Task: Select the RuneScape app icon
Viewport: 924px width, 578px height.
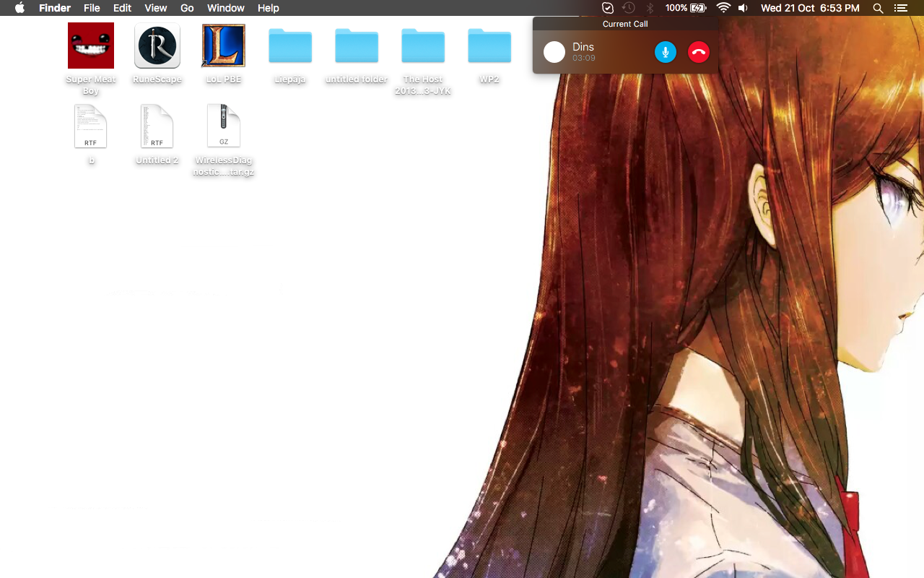Action: point(157,46)
